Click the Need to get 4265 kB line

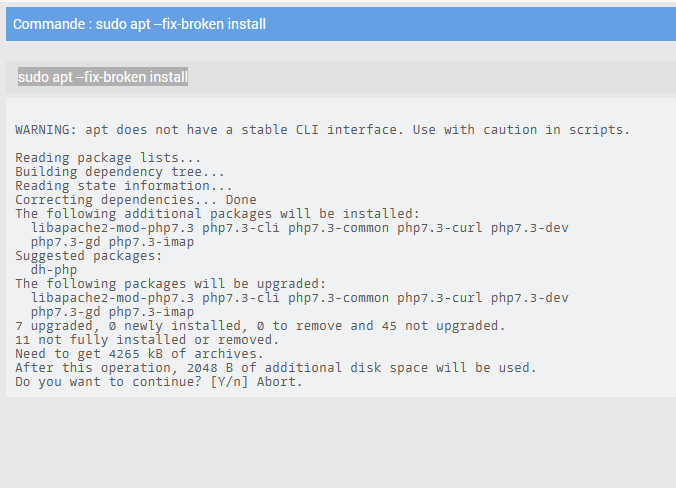(x=139, y=354)
